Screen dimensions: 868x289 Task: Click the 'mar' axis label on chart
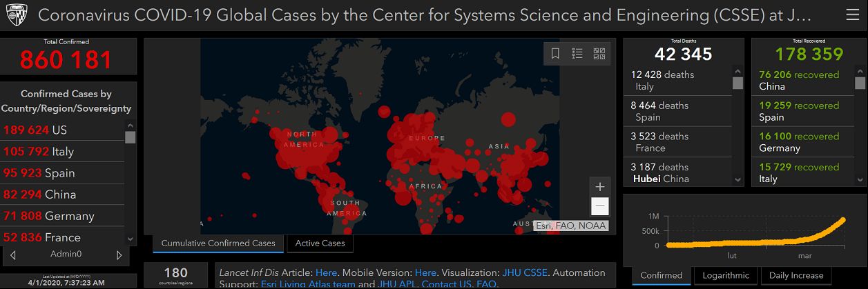tap(805, 256)
